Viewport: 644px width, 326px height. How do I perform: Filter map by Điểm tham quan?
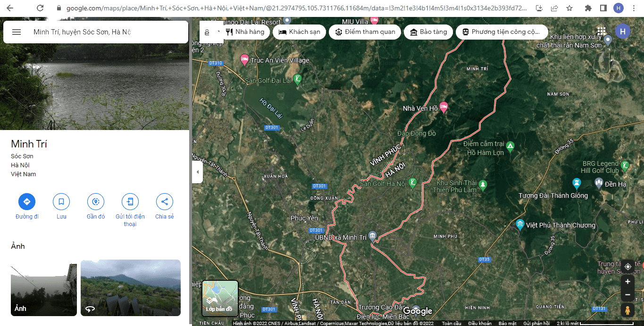[x=365, y=32]
